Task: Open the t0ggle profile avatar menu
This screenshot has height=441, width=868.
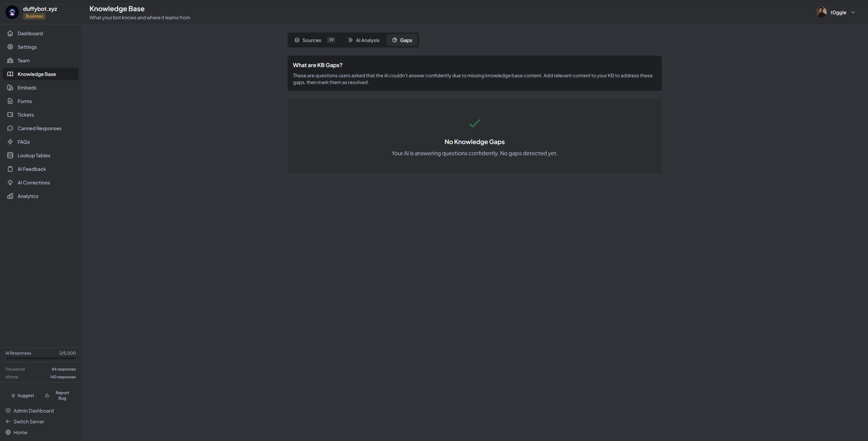Action: tap(821, 12)
